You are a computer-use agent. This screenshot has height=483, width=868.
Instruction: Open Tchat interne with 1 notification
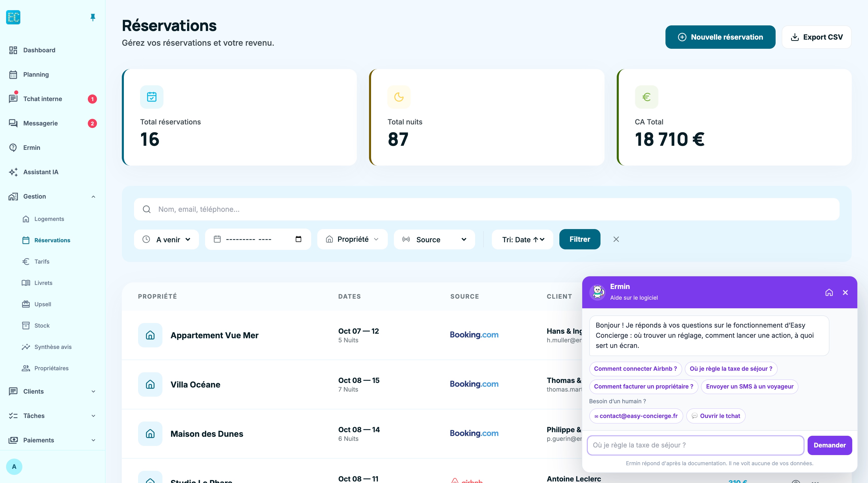(53, 99)
